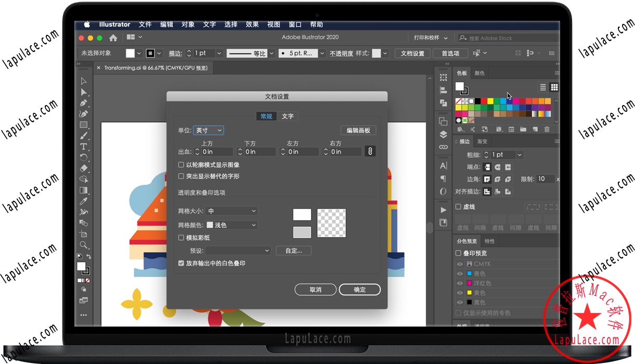Viewport: 635px width, 364px height.
Task: Select the Eyedropper tool
Action: tap(84, 201)
